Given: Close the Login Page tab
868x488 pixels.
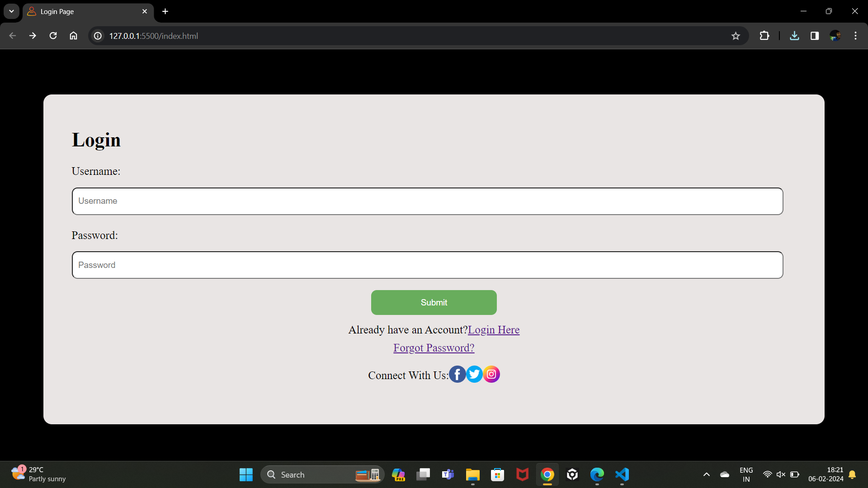Looking at the screenshot, I should [145, 11].
